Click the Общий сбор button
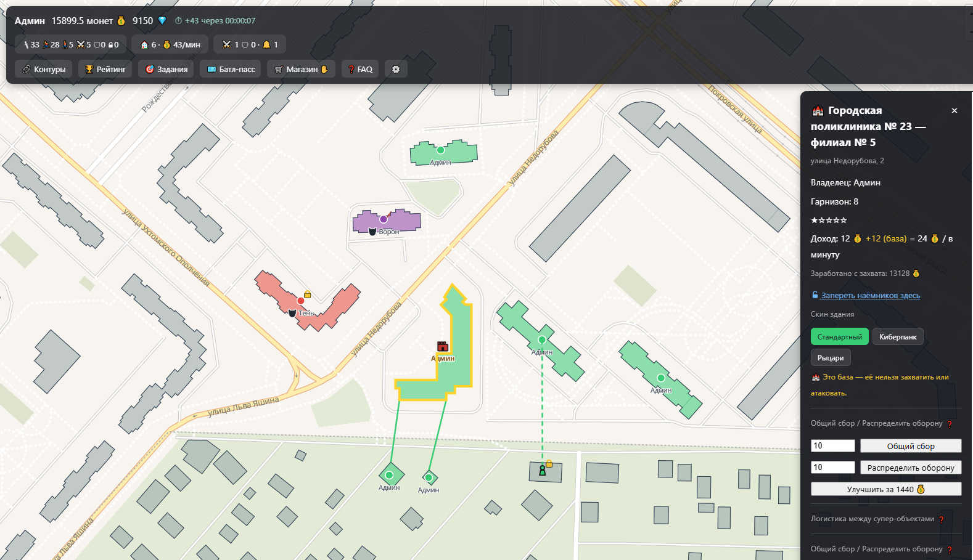973x560 pixels. pyautogui.click(x=911, y=446)
